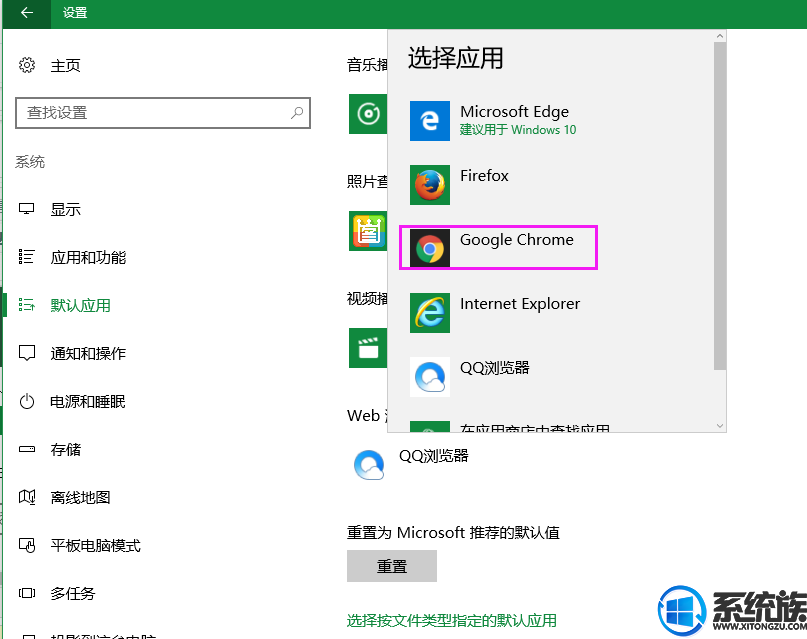Select the Display monitor icon

27,209
